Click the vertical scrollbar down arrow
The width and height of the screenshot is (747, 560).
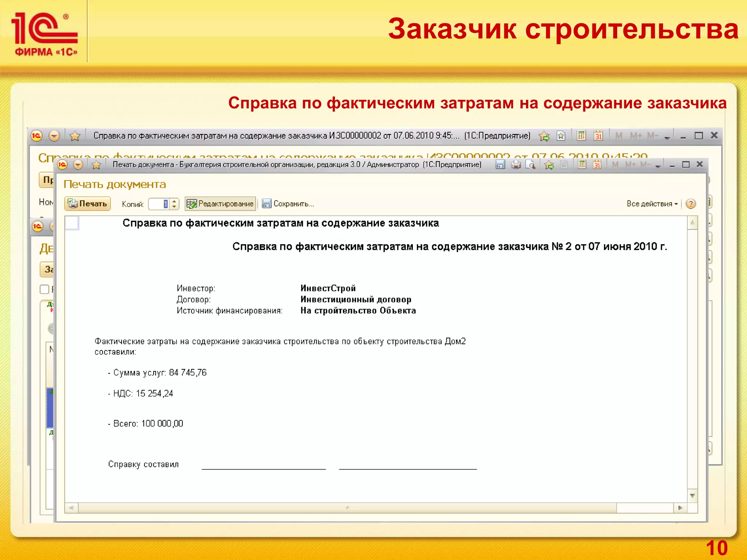(x=692, y=496)
